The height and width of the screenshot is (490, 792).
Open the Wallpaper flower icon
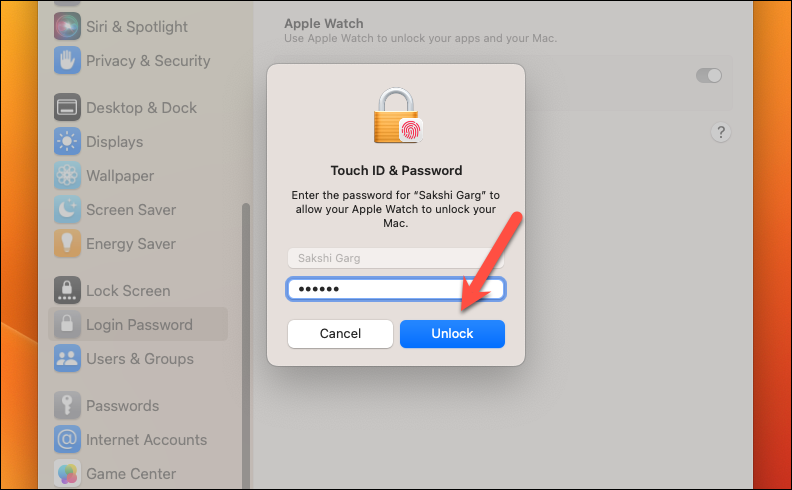pos(67,175)
